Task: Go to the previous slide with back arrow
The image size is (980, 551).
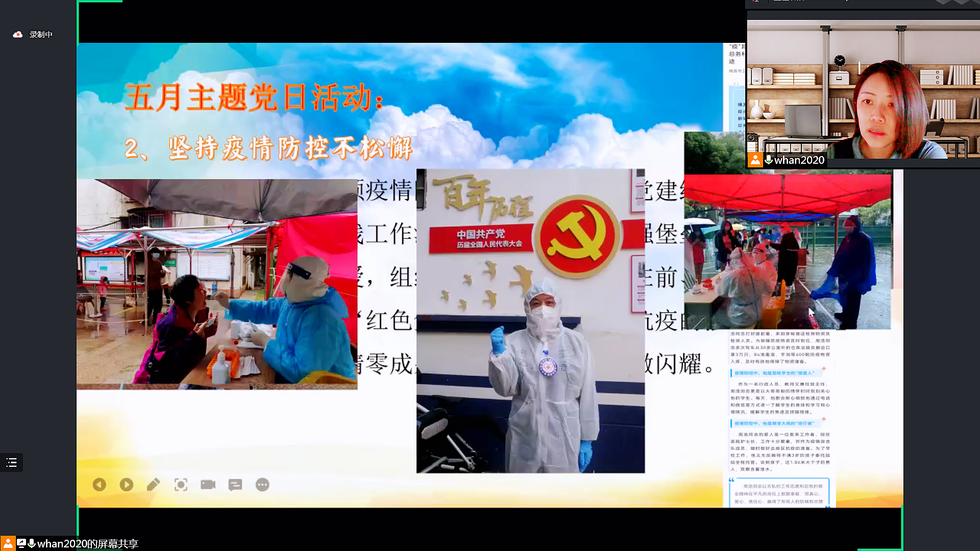Action: point(100,485)
